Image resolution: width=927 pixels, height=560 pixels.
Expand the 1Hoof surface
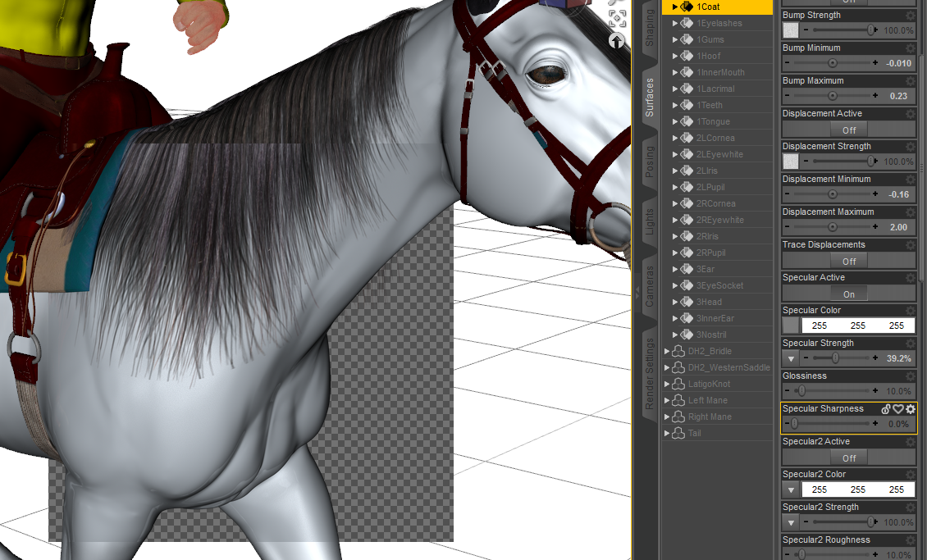click(x=674, y=56)
